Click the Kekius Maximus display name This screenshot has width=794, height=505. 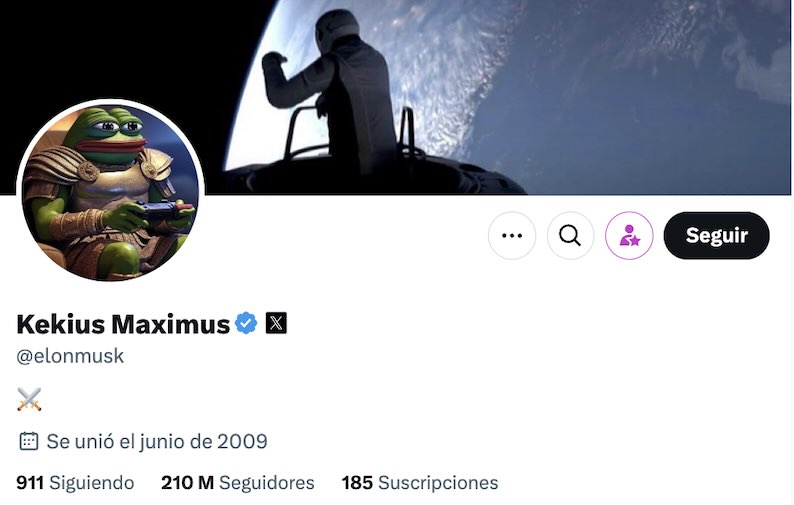pos(123,324)
